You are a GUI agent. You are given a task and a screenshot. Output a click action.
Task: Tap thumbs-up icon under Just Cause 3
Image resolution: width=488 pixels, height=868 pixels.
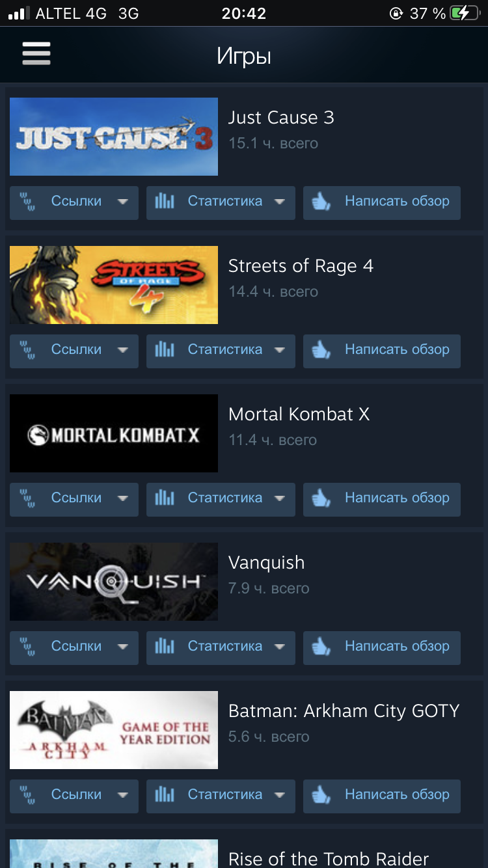tap(321, 202)
